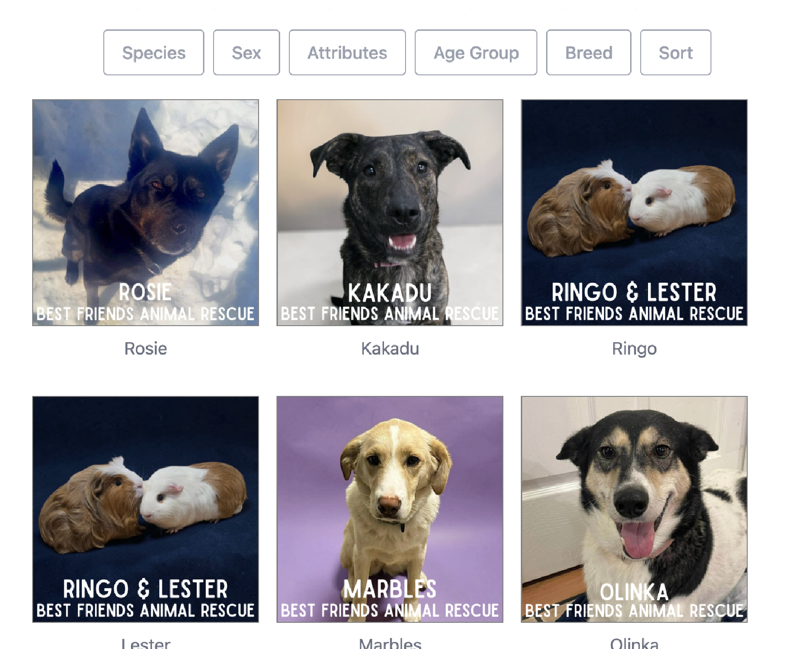Click the MARBLES overlay text on photo

click(x=390, y=589)
